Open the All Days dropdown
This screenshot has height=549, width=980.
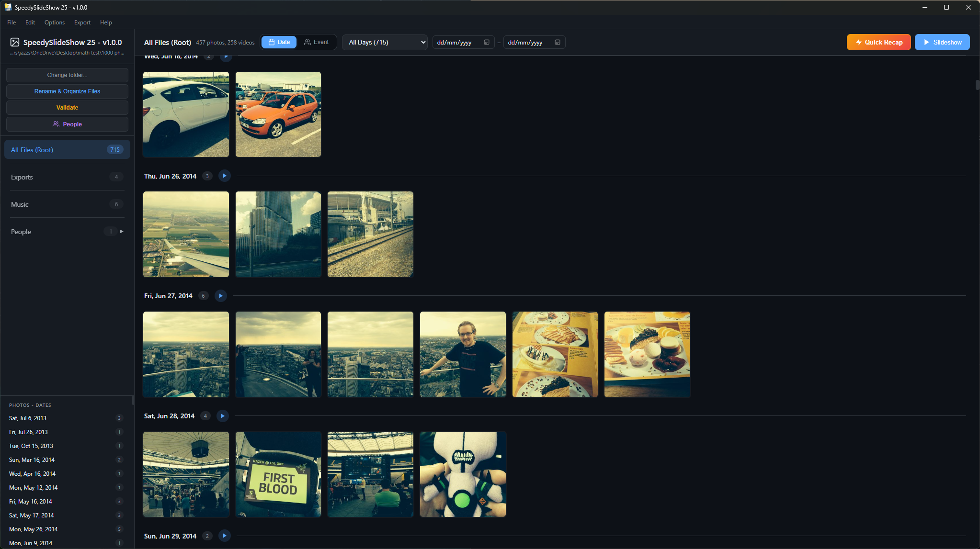tap(385, 42)
